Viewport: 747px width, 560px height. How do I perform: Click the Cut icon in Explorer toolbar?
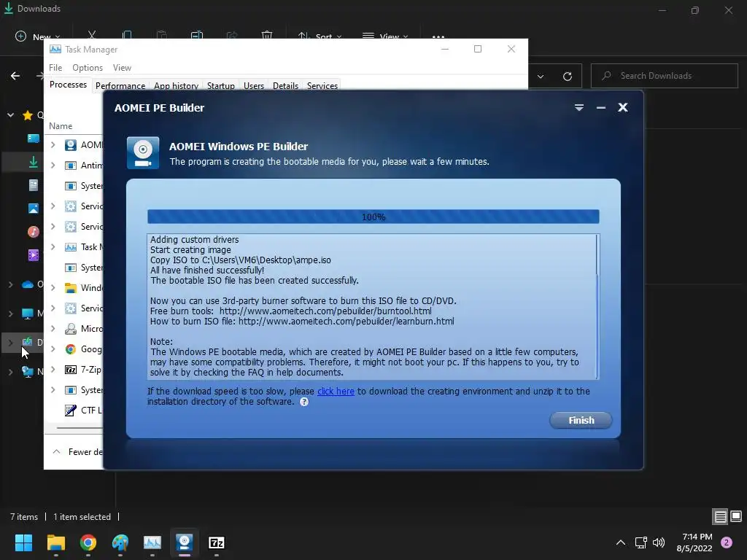click(92, 36)
